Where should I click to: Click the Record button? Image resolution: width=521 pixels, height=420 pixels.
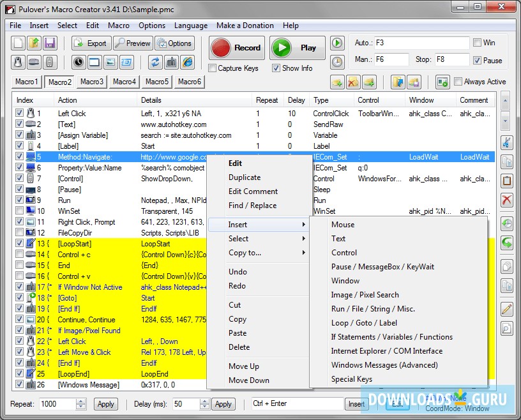tap(237, 48)
